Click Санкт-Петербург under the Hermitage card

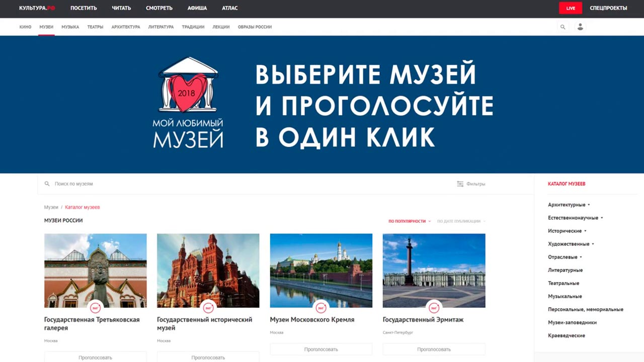[x=398, y=333]
